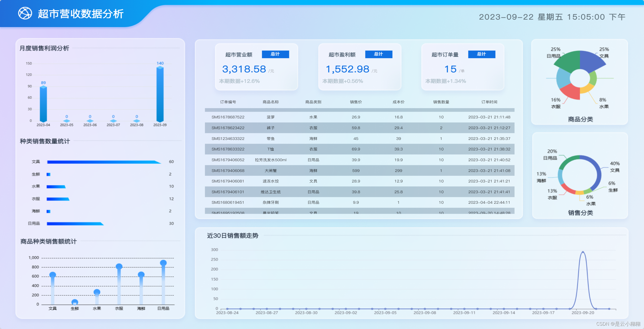This screenshot has width=644, height=329.
Task: Click the 2023-04 bar labeled 89
Action: [43, 104]
